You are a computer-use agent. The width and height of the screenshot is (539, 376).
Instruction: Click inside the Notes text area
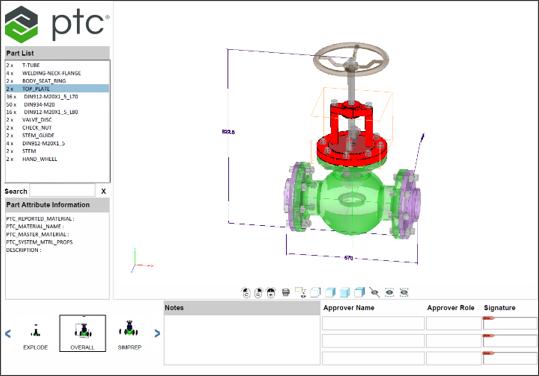242,340
